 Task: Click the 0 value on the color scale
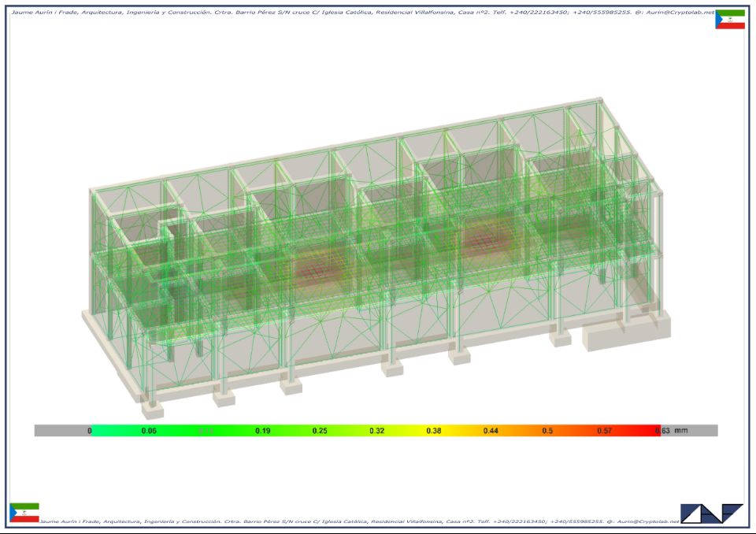coord(89,431)
